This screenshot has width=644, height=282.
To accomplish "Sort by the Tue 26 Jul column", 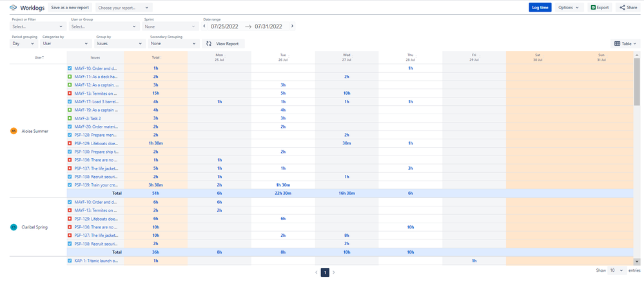I will pyautogui.click(x=283, y=57).
